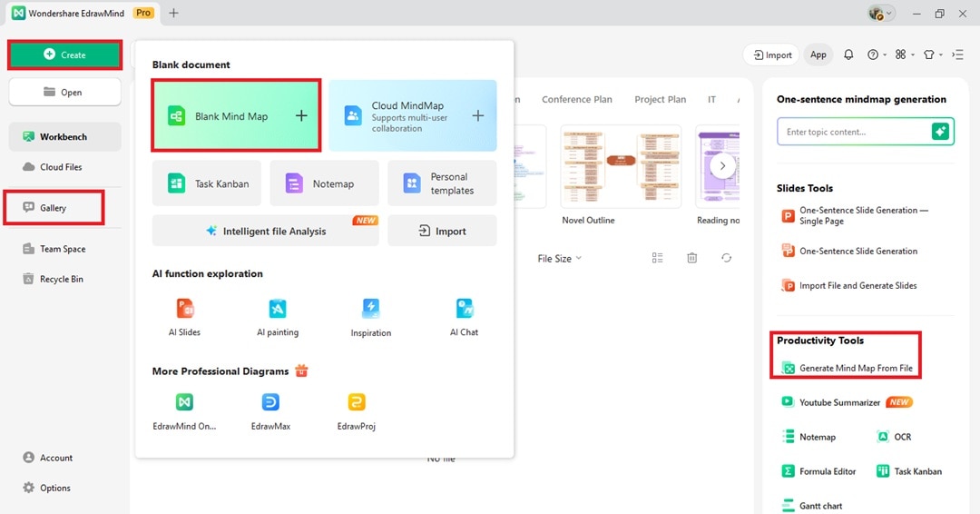The image size is (980, 514).
Task: Create a Cloud MindMap document
Action: point(413,115)
